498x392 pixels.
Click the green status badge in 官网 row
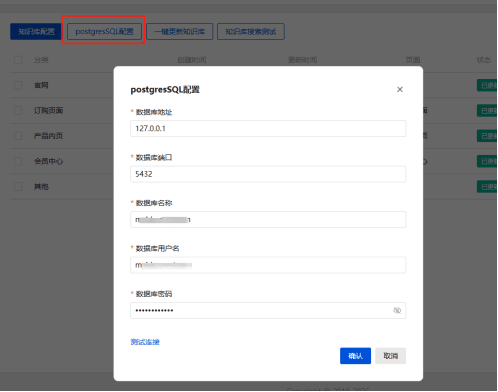tap(487, 85)
